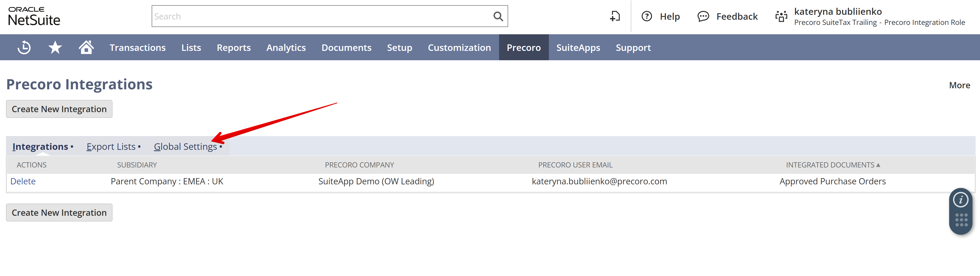Click the kateryna bubliienko user name

[x=838, y=11]
